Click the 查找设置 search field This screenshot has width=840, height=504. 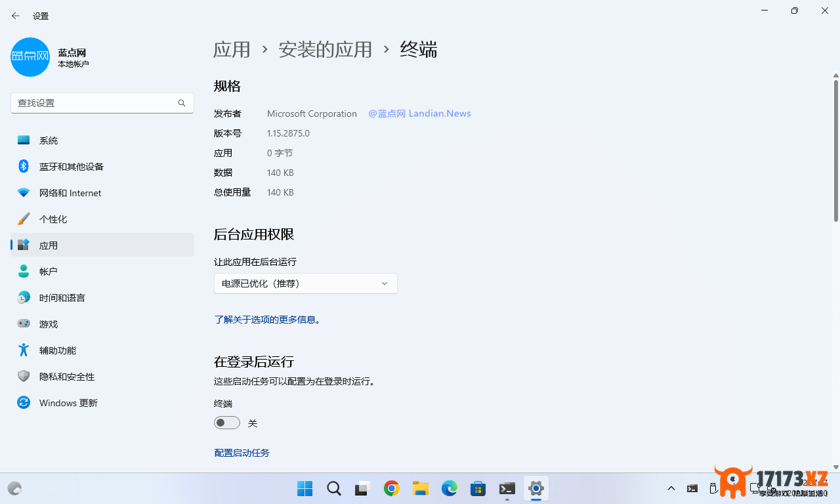pyautogui.click(x=102, y=103)
